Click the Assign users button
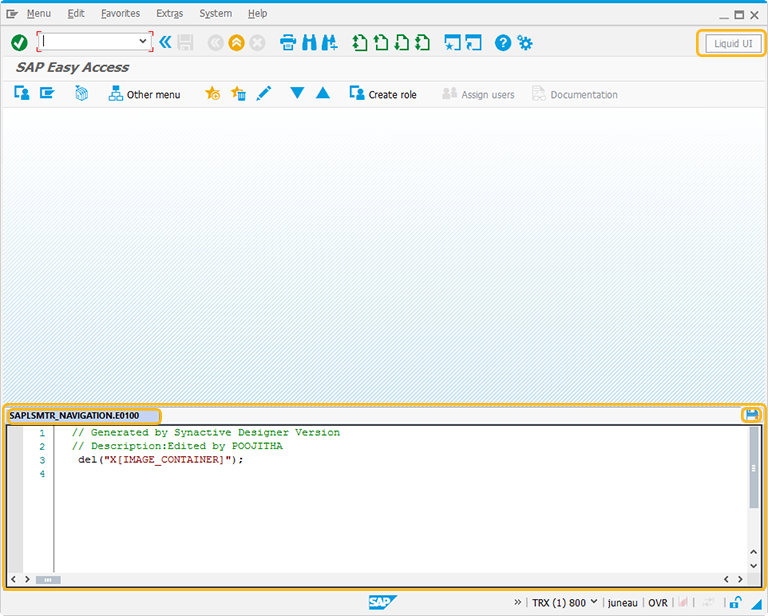 point(478,94)
